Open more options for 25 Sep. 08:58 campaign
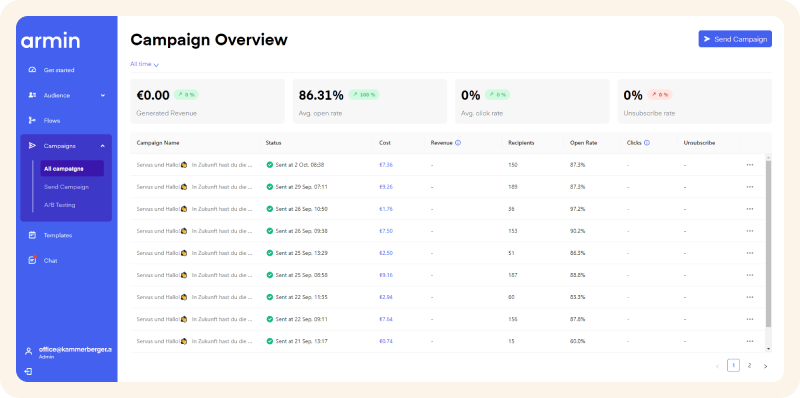Image resolution: width=800 pixels, height=398 pixels. point(749,275)
